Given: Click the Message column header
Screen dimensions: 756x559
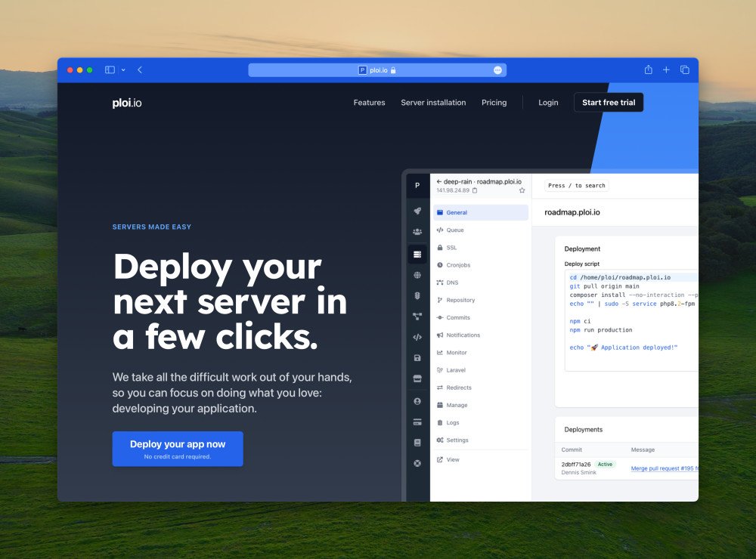Looking at the screenshot, I should point(643,449).
